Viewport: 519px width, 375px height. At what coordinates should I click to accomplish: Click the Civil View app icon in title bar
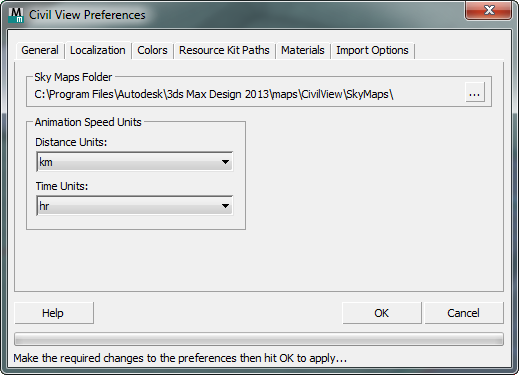16,15
